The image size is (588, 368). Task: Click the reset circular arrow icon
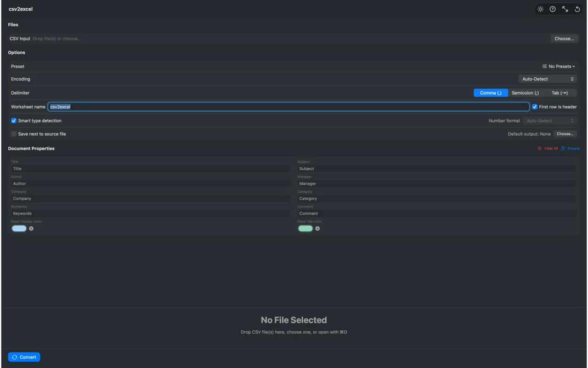577,9
